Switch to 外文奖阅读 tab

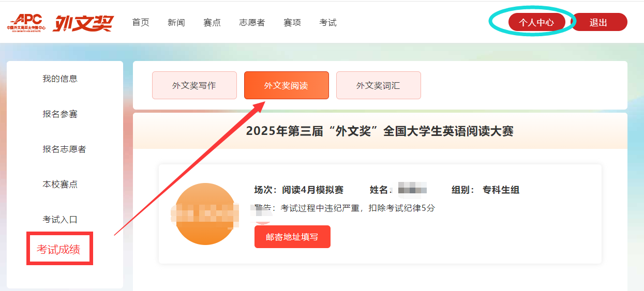coord(286,85)
